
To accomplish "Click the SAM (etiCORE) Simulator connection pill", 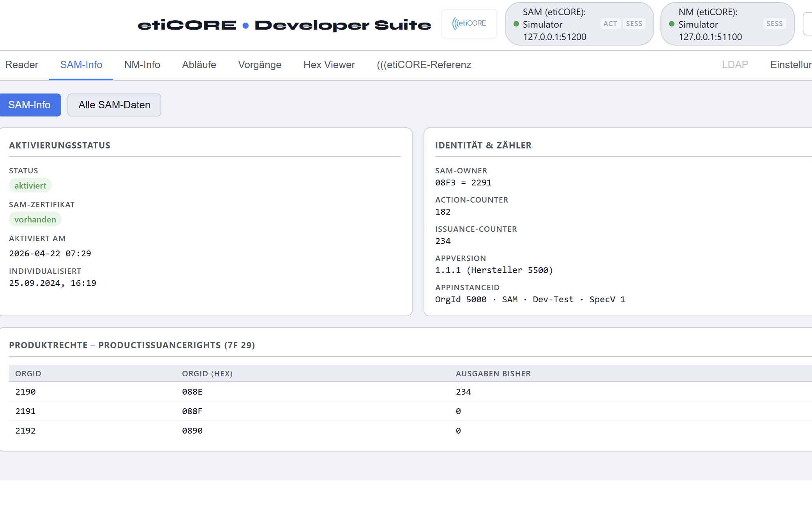I will pyautogui.click(x=579, y=24).
